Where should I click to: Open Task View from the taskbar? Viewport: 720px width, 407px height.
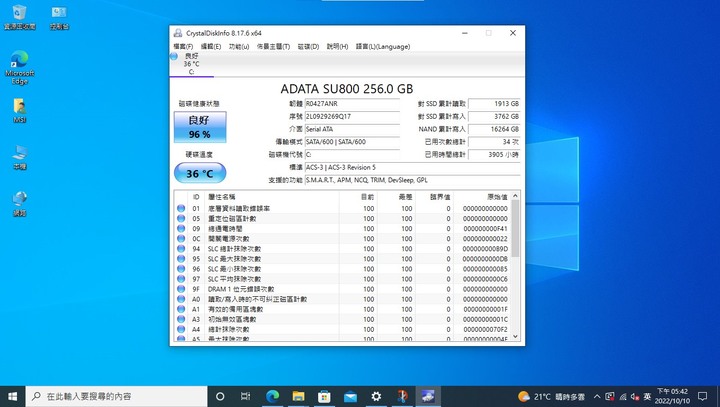[x=246, y=396]
